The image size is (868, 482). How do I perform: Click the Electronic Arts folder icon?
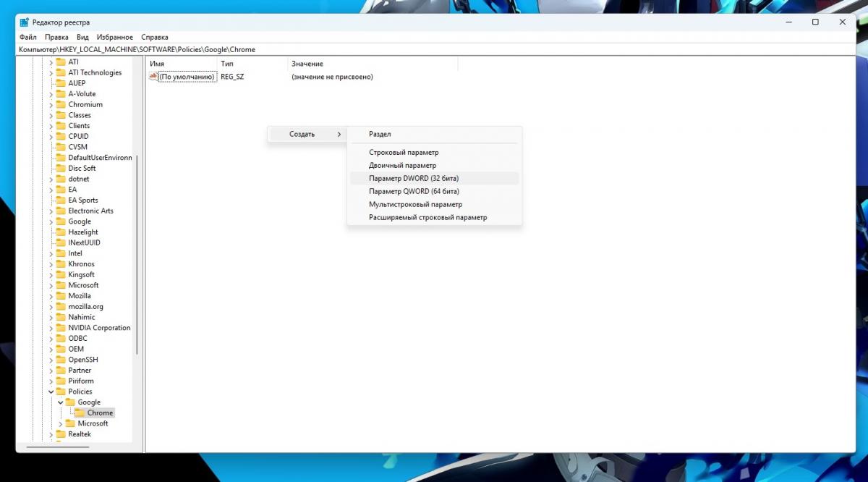pyautogui.click(x=61, y=211)
